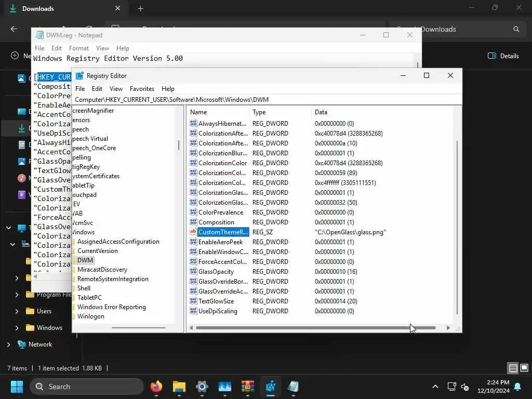The width and height of the screenshot is (532, 399).
Task: Select the CurrentVersion registry key
Action: 97,251
